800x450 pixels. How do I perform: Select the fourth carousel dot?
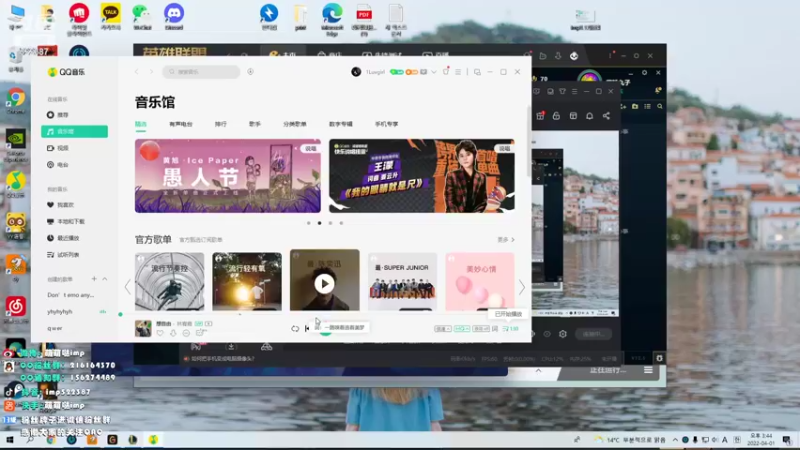point(341,223)
